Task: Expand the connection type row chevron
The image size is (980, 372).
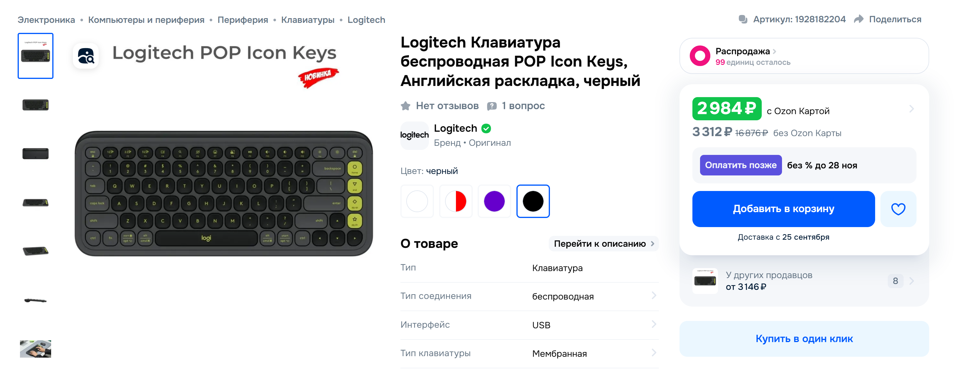Action: pyautogui.click(x=654, y=296)
